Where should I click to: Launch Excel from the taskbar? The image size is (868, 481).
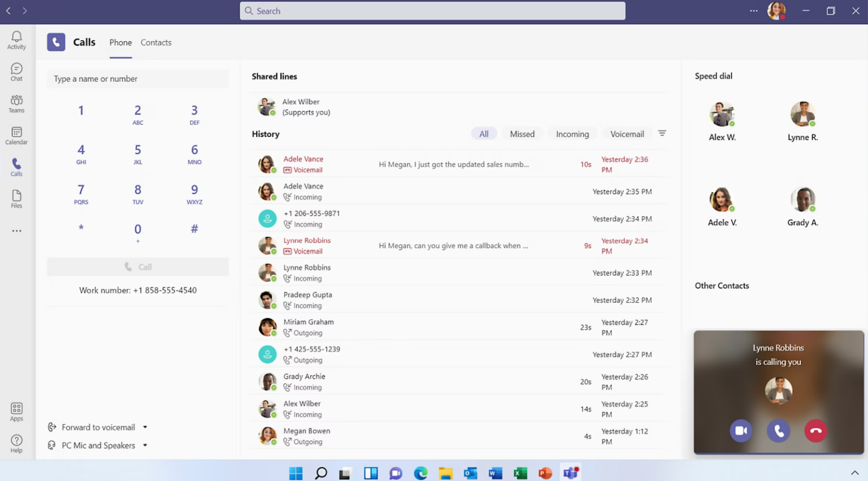(x=520, y=473)
